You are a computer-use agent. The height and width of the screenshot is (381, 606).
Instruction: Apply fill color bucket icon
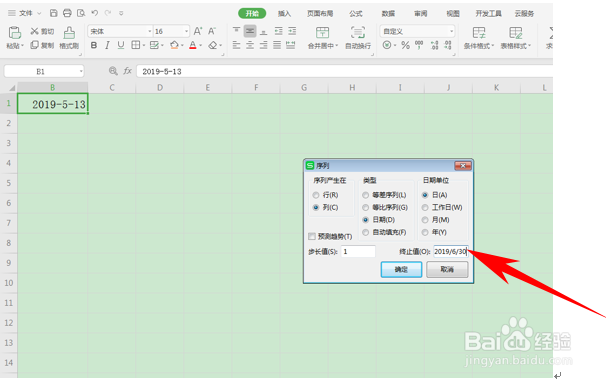[174, 45]
